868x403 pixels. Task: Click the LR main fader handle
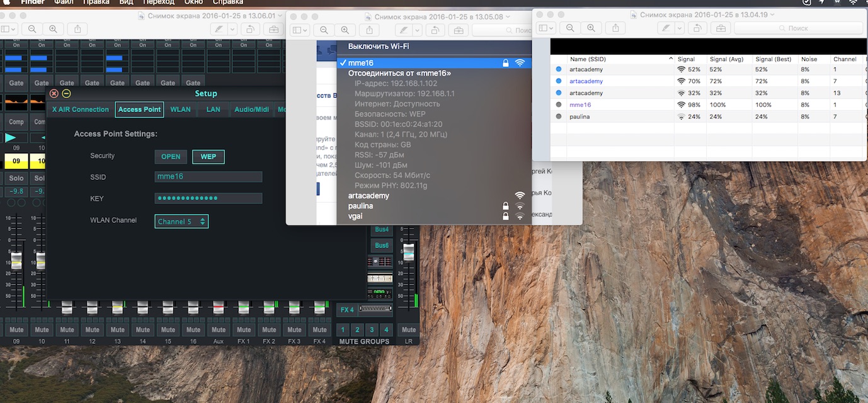(409, 253)
